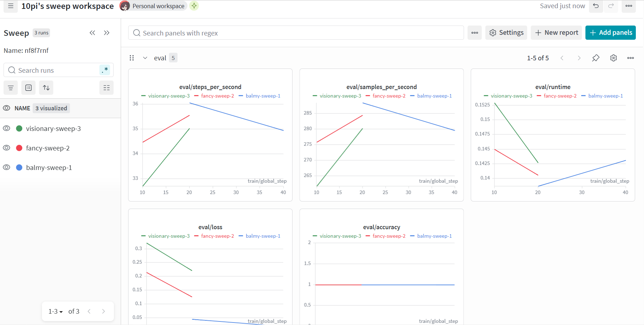This screenshot has height=325, width=644.
Task: Click the undo arrow icon
Action: pos(596,6)
